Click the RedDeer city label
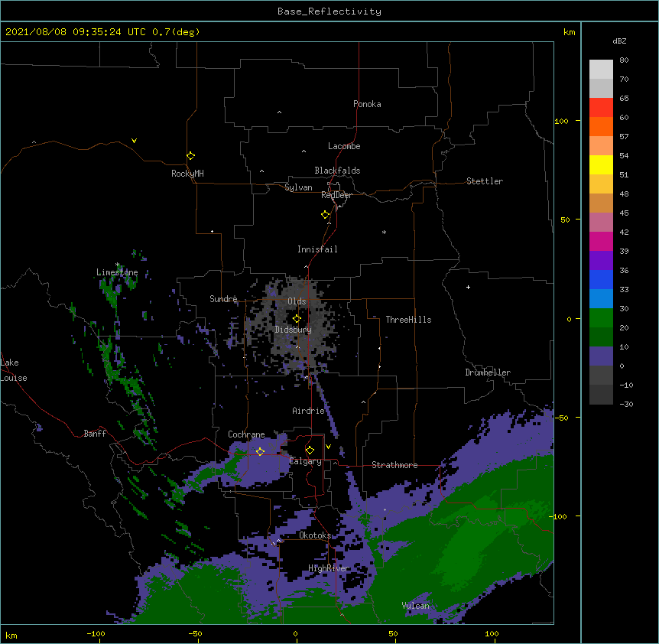Screen dimensions: 659x644 pos(336,195)
